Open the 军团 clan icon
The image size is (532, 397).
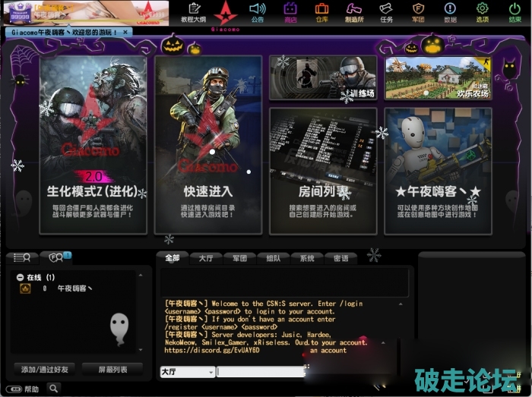[x=418, y=11]
